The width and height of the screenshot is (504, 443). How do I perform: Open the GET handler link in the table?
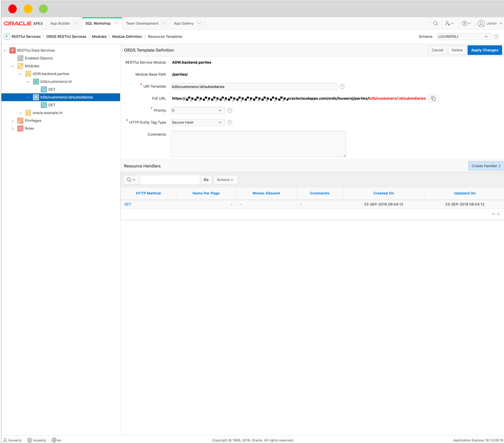tap(128, 204)
